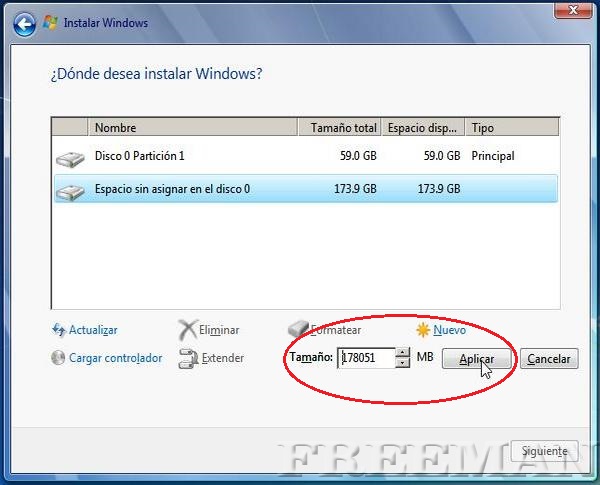This screenshot has height=485, width=600.
Task: Decrease size with the spinner down arrow
Action: [x=402, y=363]
